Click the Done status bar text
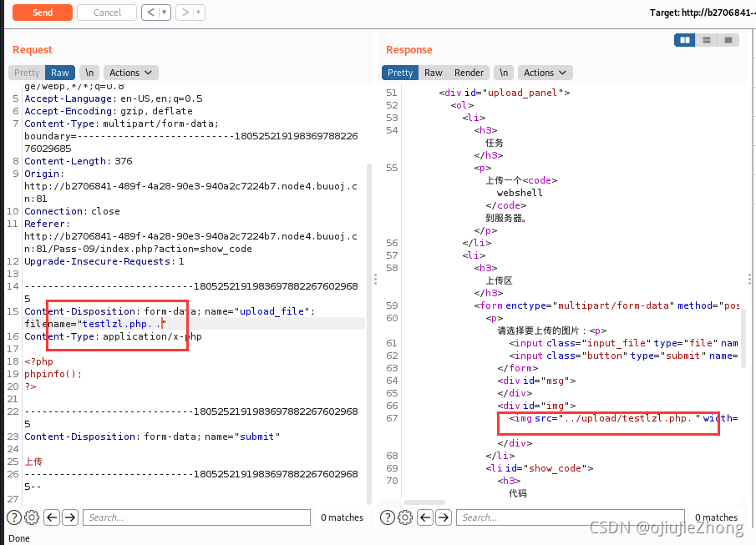The image size is (756, 545). tap(19, 538)
